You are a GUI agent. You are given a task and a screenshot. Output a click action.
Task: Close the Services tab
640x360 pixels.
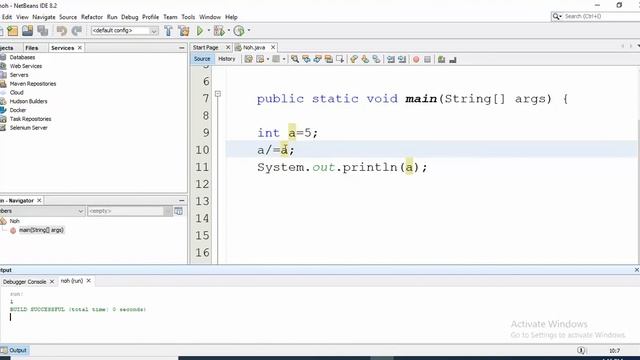(x=80, y=48)
